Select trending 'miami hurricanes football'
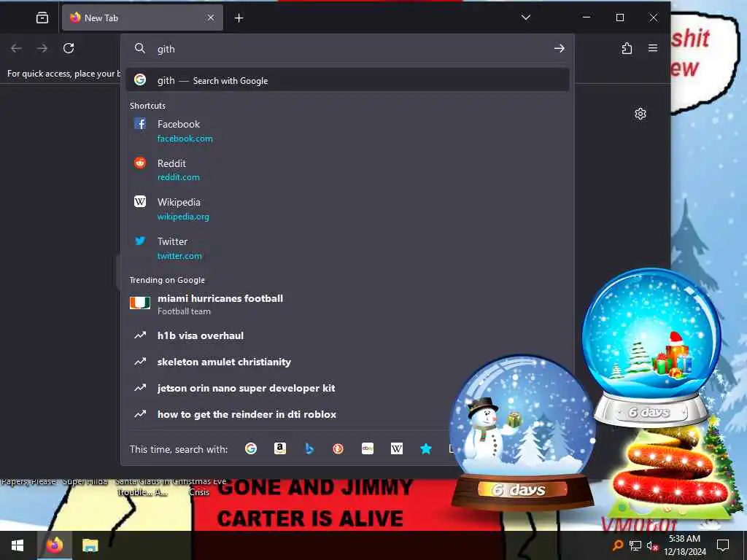This screenshot has height=560, width=747. [x=348, y=304]
